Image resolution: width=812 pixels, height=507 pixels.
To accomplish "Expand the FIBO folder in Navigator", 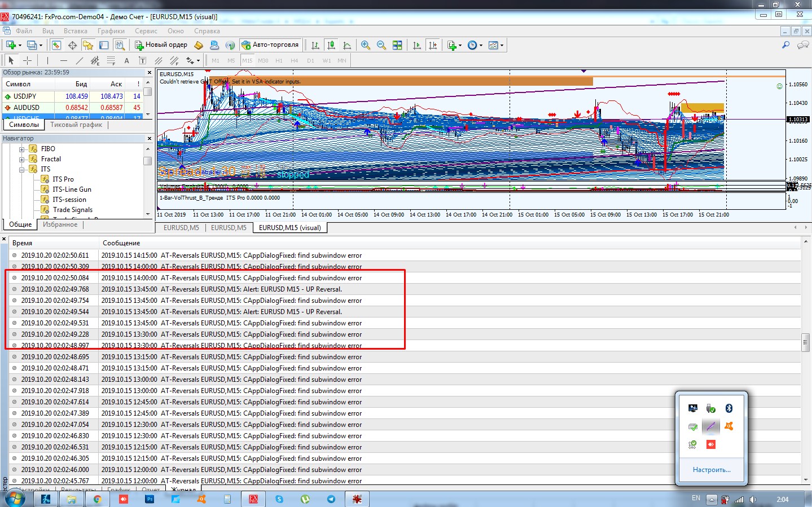I will 21,149.
